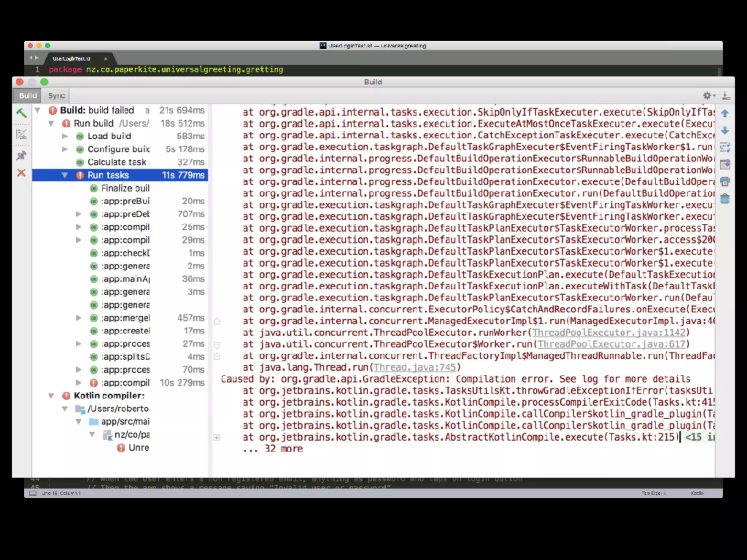Select the Configure build tree row
Image resolution: width=747 pixels, height=560 pixels.
(119, 149)
